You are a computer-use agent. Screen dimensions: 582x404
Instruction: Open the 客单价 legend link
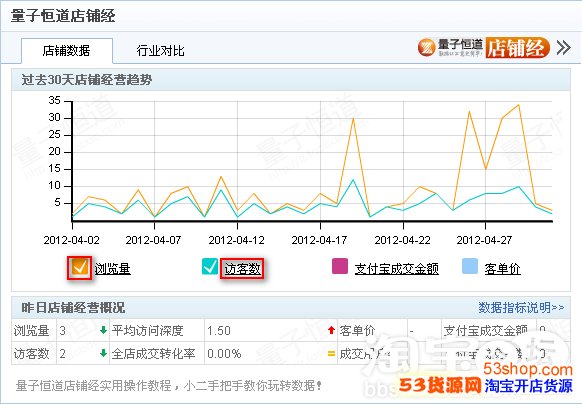pyautogui.click(x=503, y=268)
